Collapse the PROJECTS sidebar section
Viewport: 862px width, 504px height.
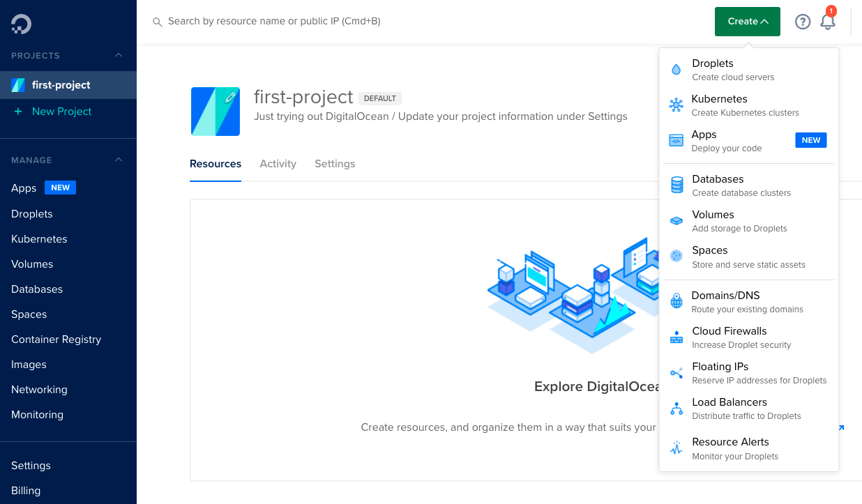pyautogui.click(x=119, y=55)
